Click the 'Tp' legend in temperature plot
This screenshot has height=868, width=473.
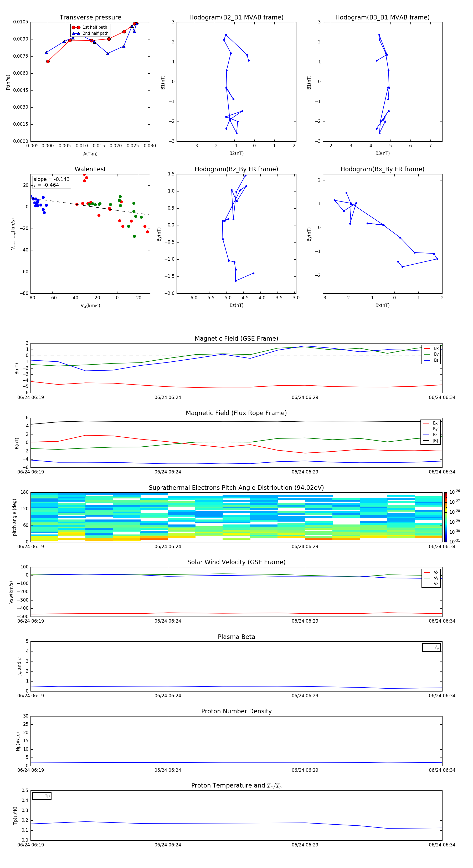[42, 796]
